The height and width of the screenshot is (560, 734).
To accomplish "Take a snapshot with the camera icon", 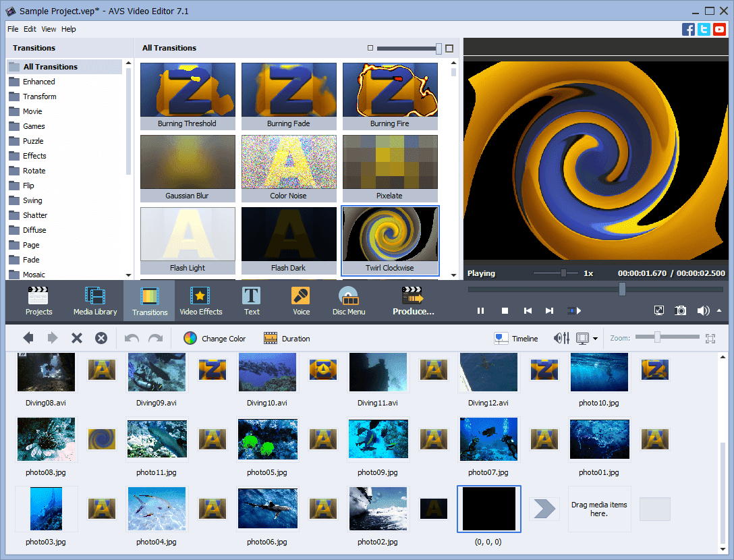I will click(681, 310).
